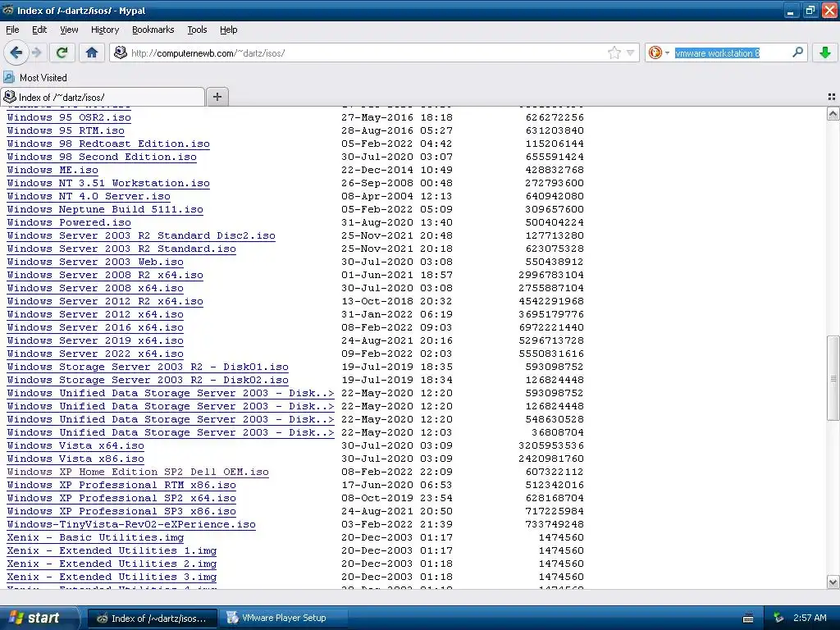This screenshot has width=840, height=630.
Task: Download Windows Vista x64.iso
Action: click(x=75, y=445)
